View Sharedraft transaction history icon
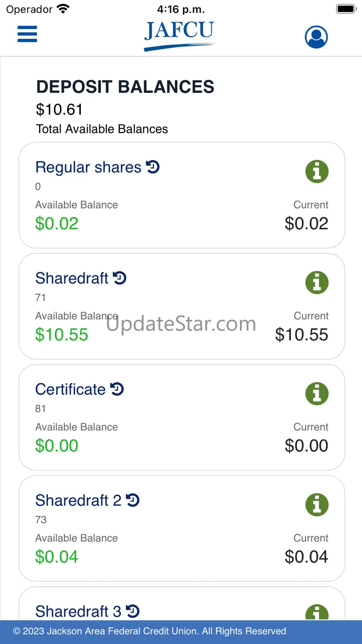This screenshot has width=362, height=644. pos(120,278)
